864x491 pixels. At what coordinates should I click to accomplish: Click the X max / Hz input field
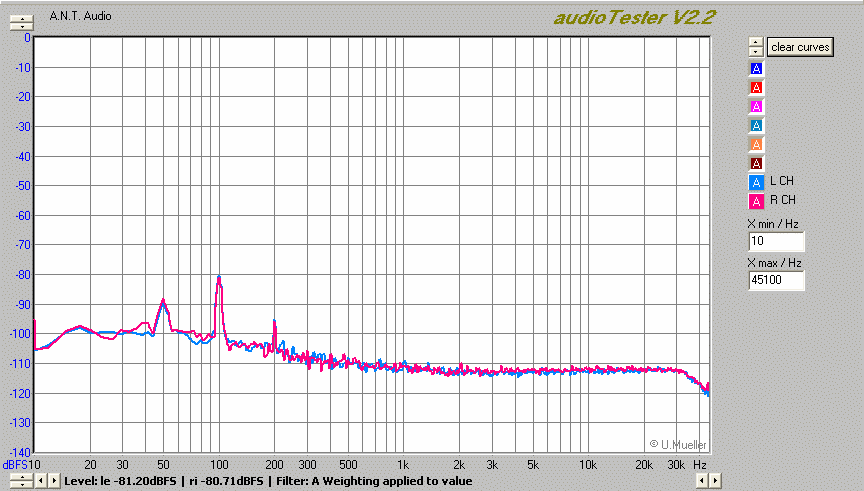point(776,280)
